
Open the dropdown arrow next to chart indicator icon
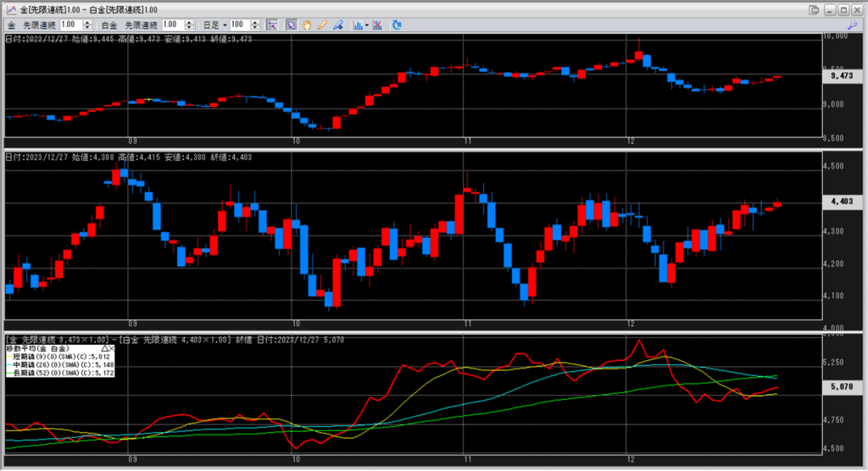pos(367,25)
